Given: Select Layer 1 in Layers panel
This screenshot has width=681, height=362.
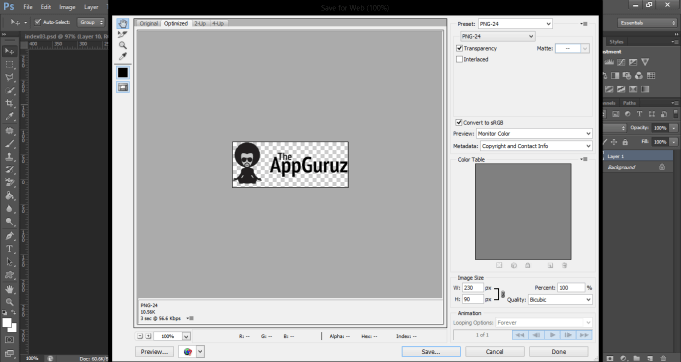Looking at the screenshot, I should point(638,156).
